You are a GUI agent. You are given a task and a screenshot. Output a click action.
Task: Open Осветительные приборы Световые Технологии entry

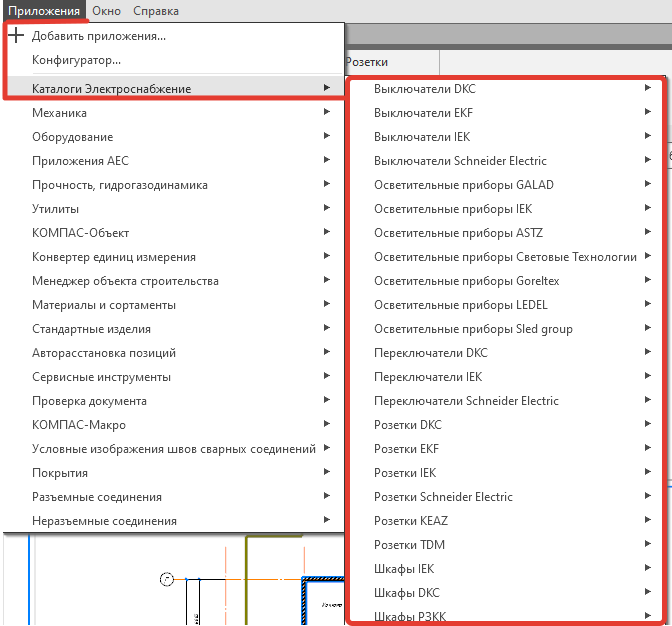pyautogui.click(x=505, y=257)
